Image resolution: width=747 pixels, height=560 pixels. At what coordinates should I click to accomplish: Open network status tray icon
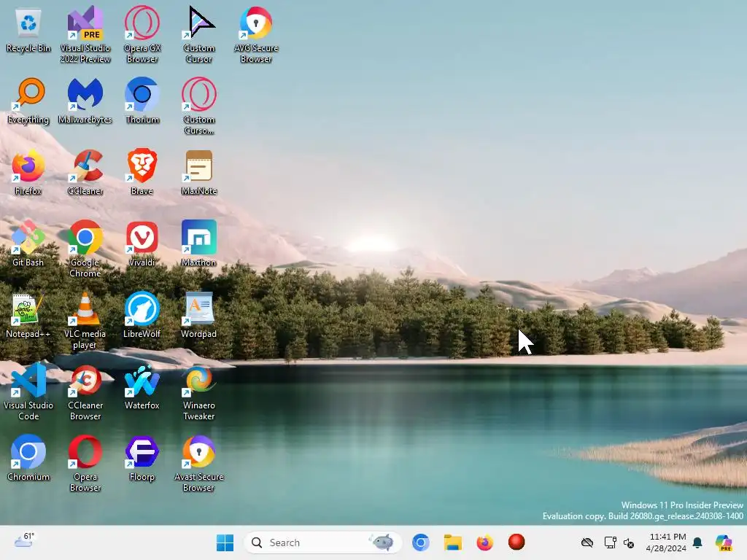point(610,542)
